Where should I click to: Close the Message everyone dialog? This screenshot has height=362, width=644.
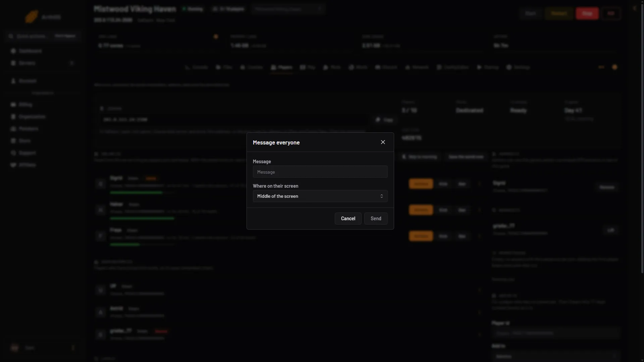click(x=383, y=142)
